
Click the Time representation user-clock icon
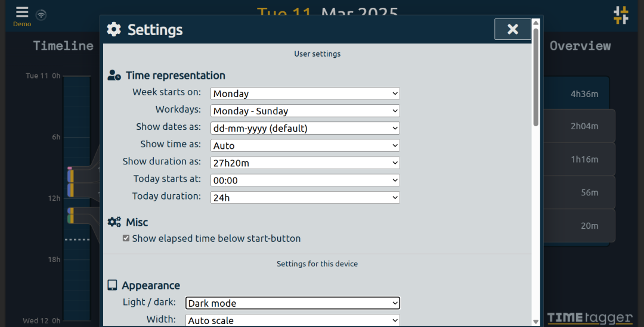point(114,76)
